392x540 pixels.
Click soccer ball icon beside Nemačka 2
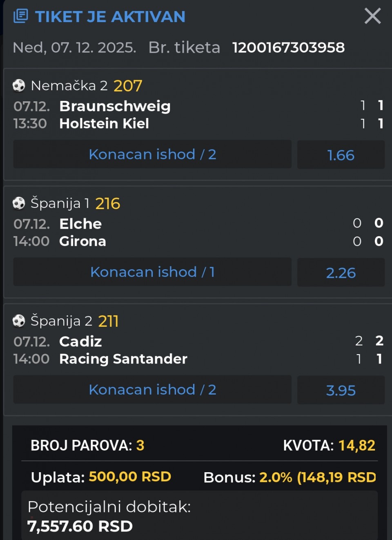(19, 85)
